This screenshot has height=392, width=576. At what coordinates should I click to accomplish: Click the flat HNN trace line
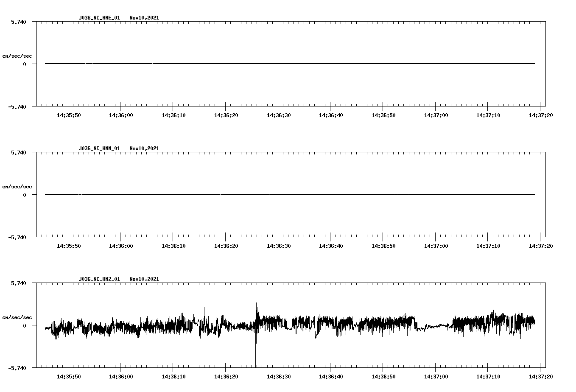tap(290, 194)
